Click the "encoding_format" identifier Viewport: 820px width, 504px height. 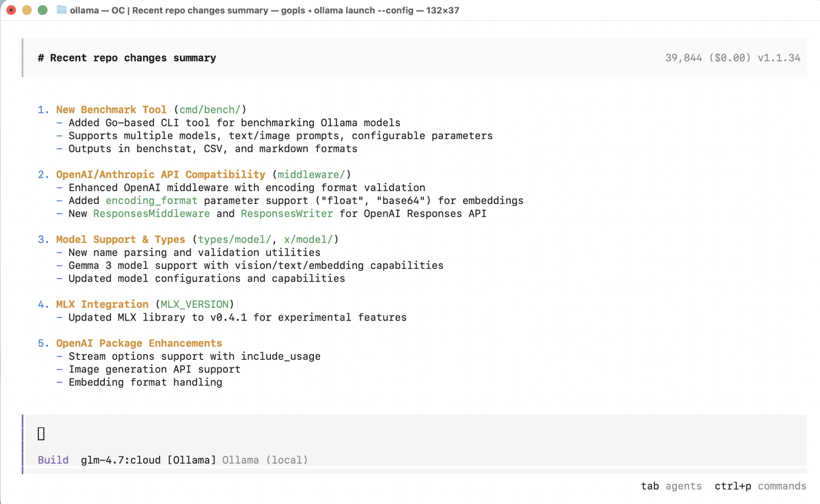151,200
